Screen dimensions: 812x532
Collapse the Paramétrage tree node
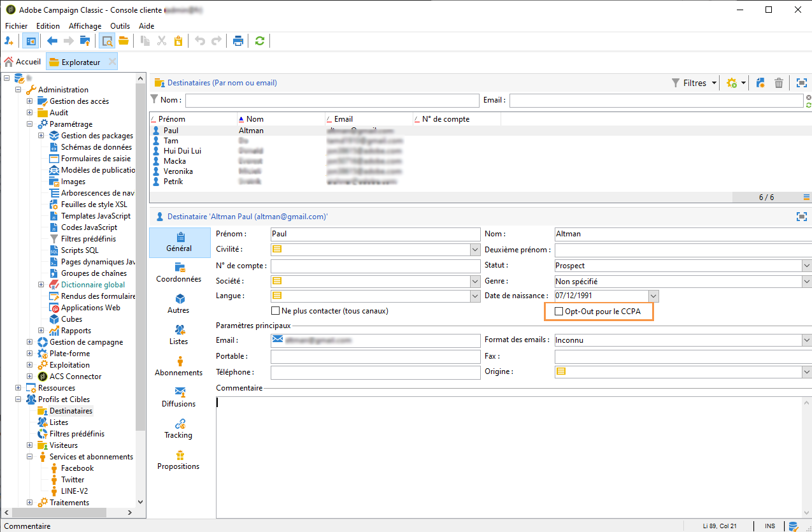tap(30, 124)
